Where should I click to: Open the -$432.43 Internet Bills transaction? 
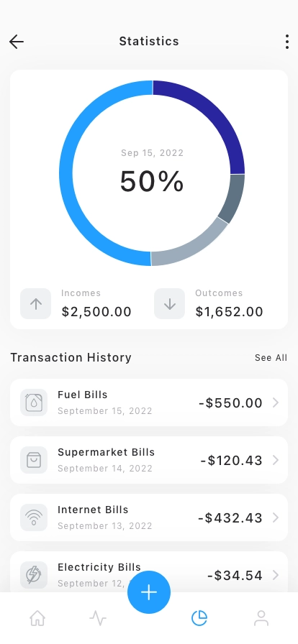149,517
